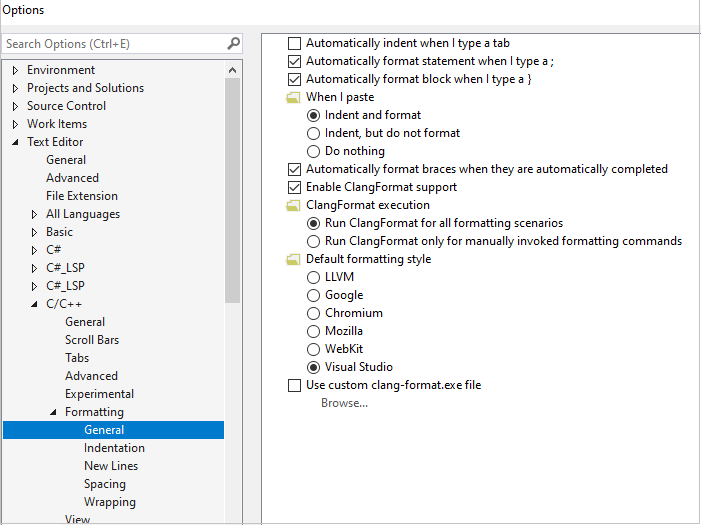The height and width of the screenshot is (525, 701).
Task: Toggle Automatically format block when typing brace
Action: [294, 79]
